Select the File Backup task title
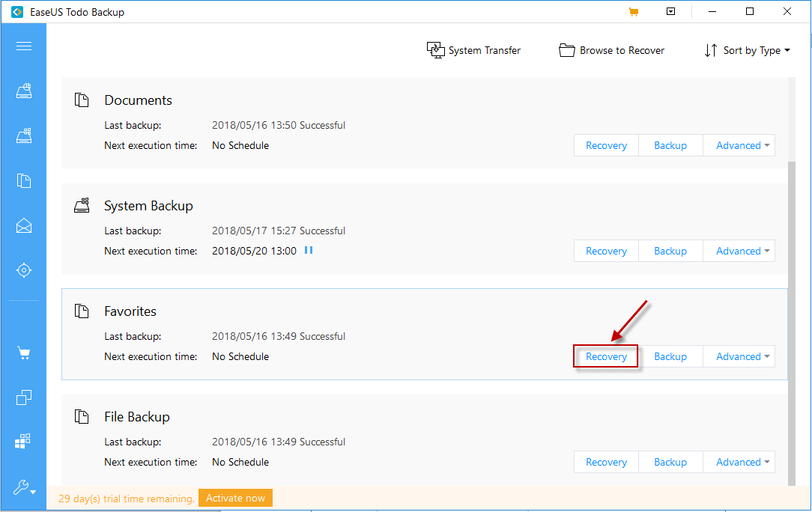This screenshot has width=812, height=512. tap(137, 417)
